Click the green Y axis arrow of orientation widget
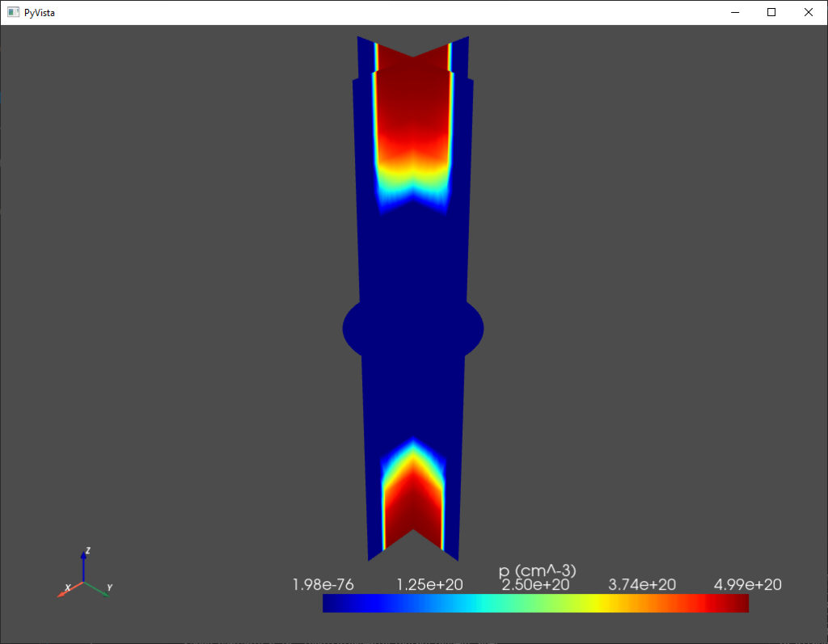The image size is (828, 644). pyautogui.click(x=101, y=591)
